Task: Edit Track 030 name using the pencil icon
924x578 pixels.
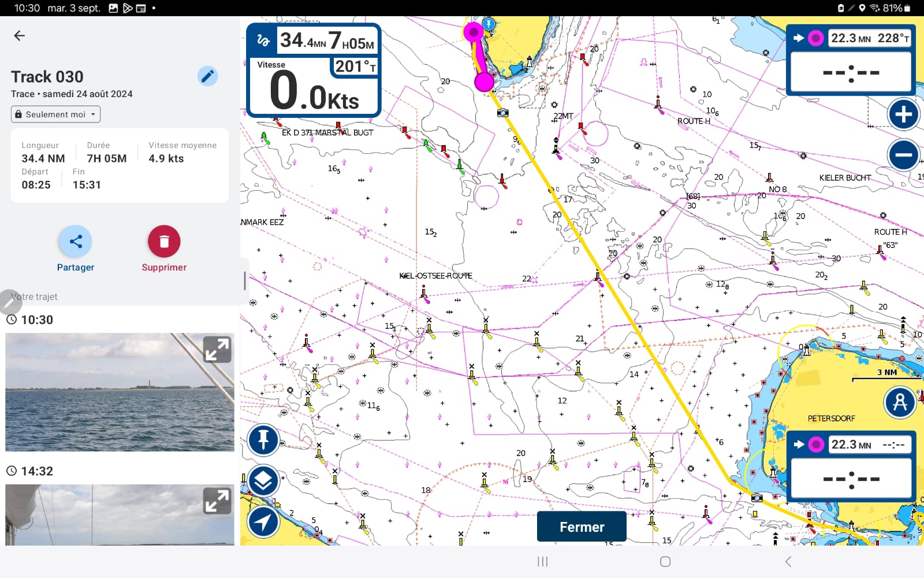Action: pos(208,76)
